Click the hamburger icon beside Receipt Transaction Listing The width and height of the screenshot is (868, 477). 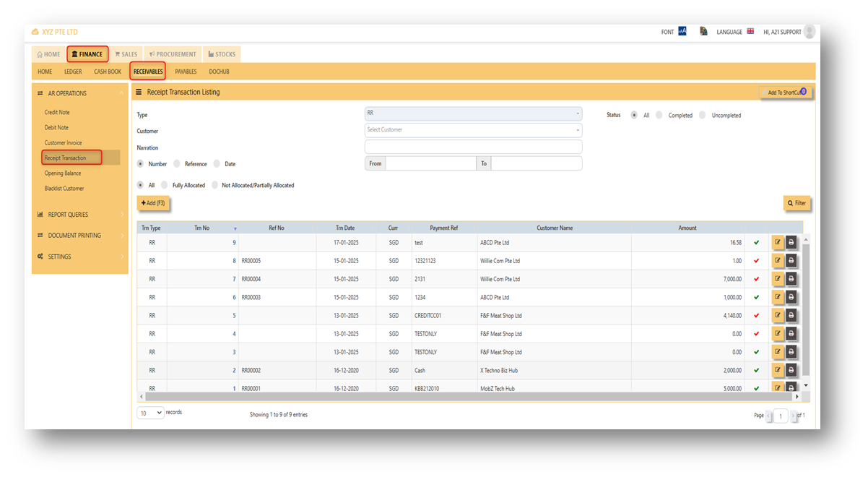(x=139, y=92)
